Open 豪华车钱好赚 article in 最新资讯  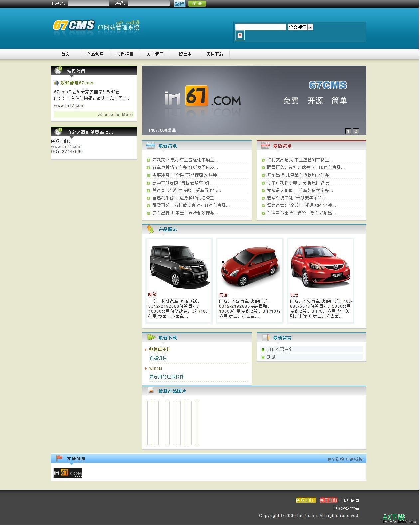click(x=183, y=183)
